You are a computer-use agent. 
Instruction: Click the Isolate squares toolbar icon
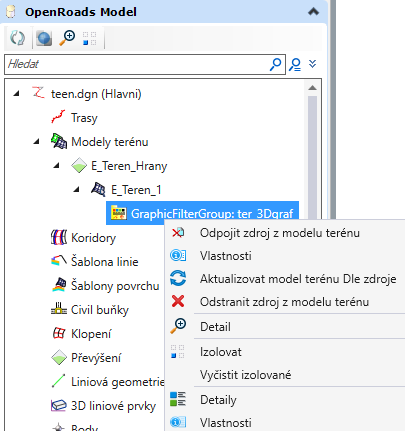89,38
